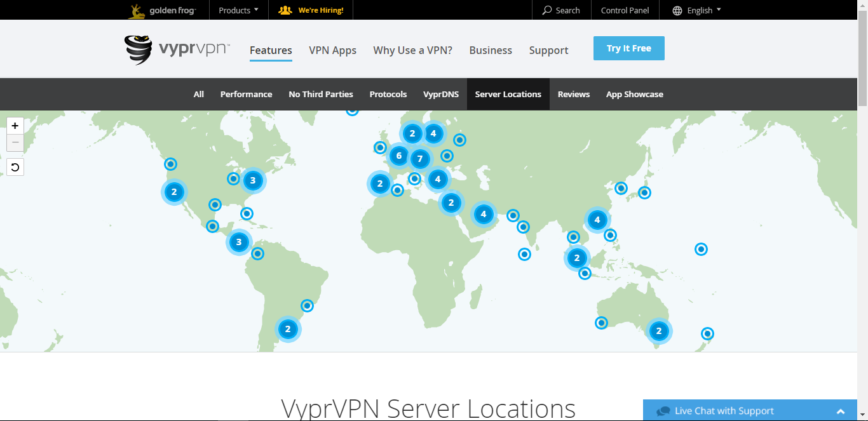Click the Try It Free button
The width and height of the screenshot is (868, 421).
[629, 48]
